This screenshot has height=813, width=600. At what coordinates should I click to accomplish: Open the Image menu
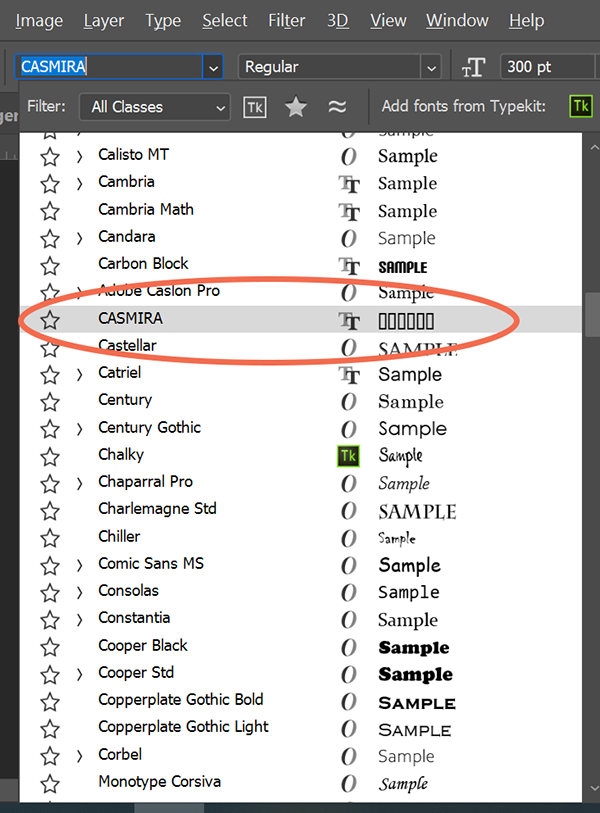click(x=39, y=21)
